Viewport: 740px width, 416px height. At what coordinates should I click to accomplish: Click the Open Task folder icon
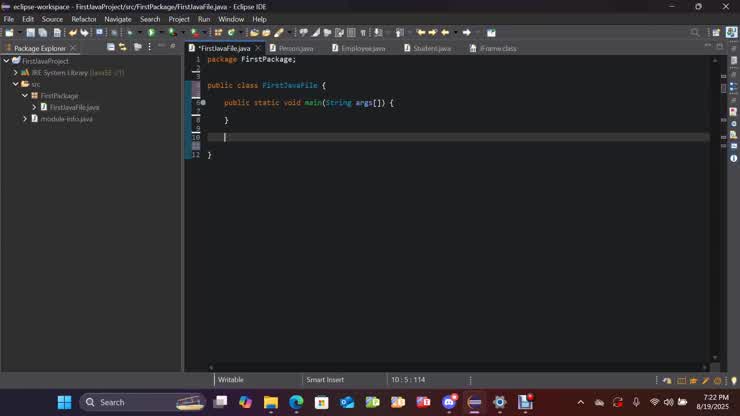tap(266, 33)
